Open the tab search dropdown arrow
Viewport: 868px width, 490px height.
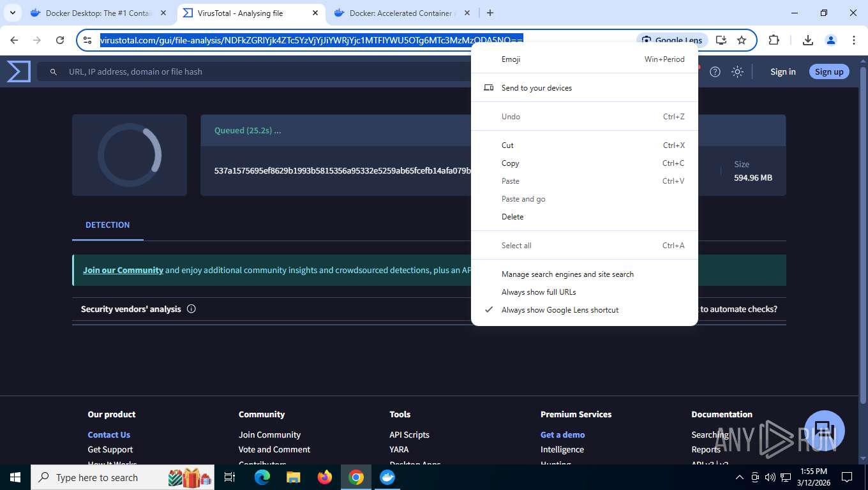pyautogui.click(x=12, y=13)
